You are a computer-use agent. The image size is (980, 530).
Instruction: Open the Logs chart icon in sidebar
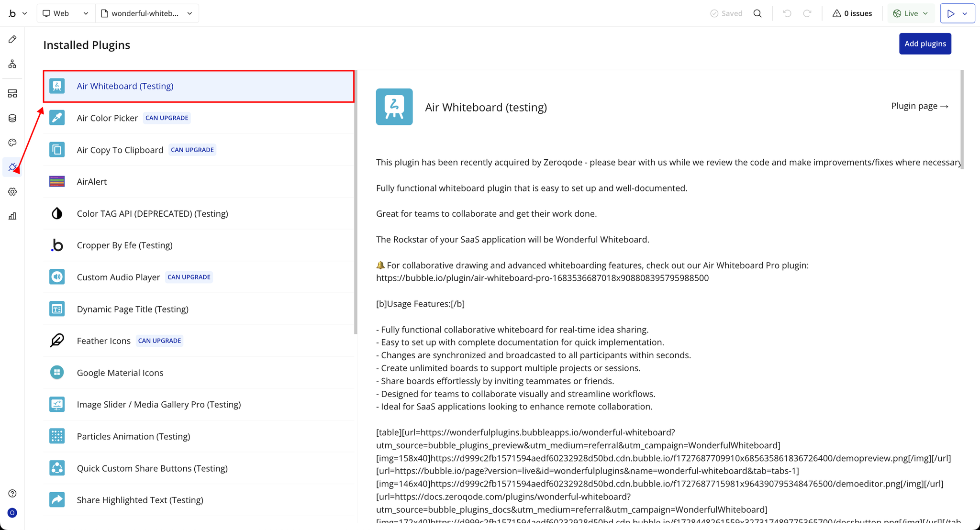pos(12,216)
